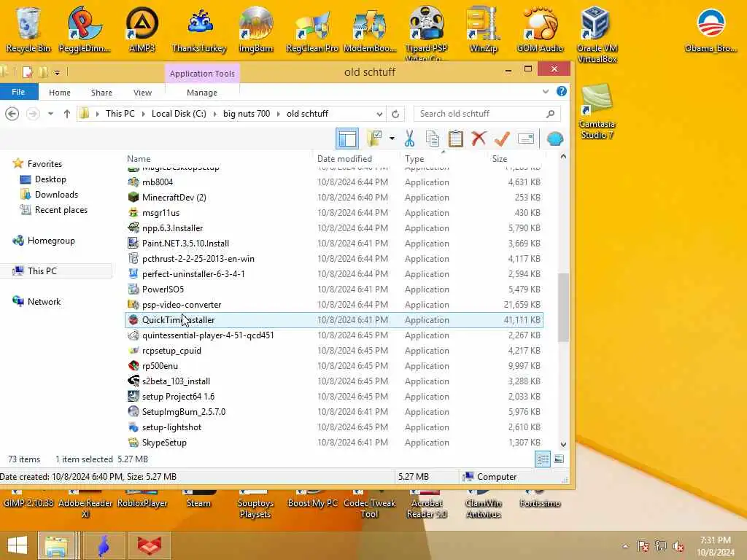Click the Properties icon in the quick access toolbar
The height and width of the screenshot is (560, 747).
point(28,72)
